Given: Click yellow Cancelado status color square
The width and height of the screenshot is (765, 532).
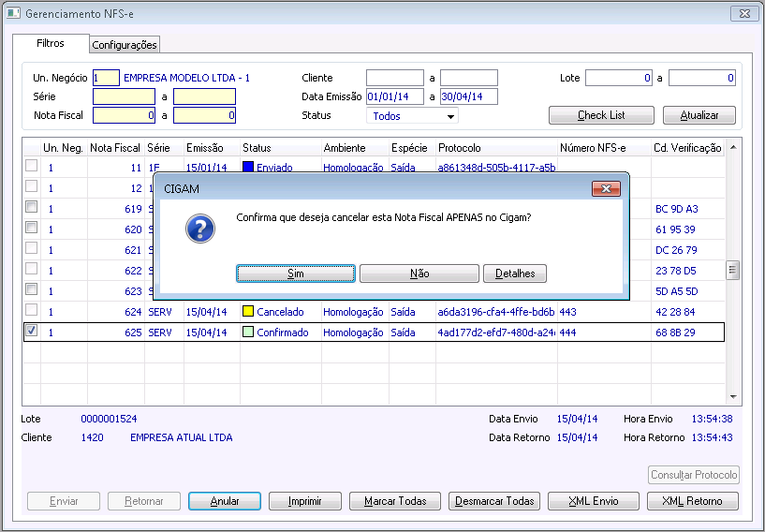Looking at the screenshot, I should click(x=248, y=311).
